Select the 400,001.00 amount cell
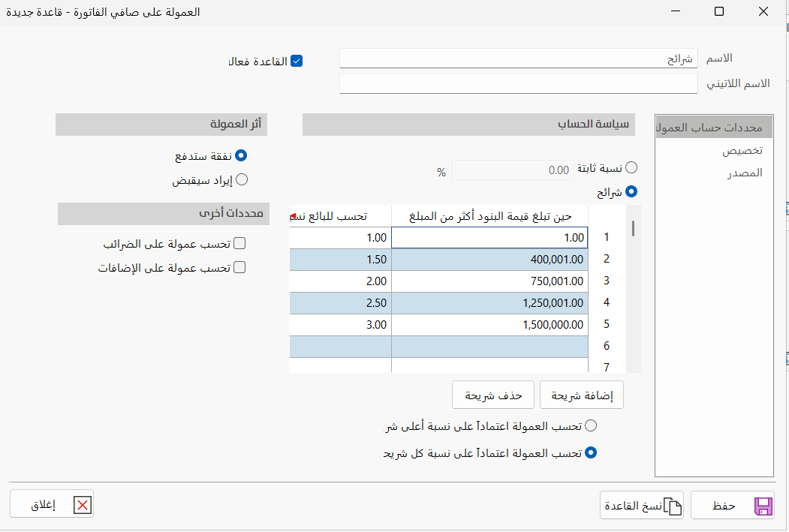 tap(489, 260)
